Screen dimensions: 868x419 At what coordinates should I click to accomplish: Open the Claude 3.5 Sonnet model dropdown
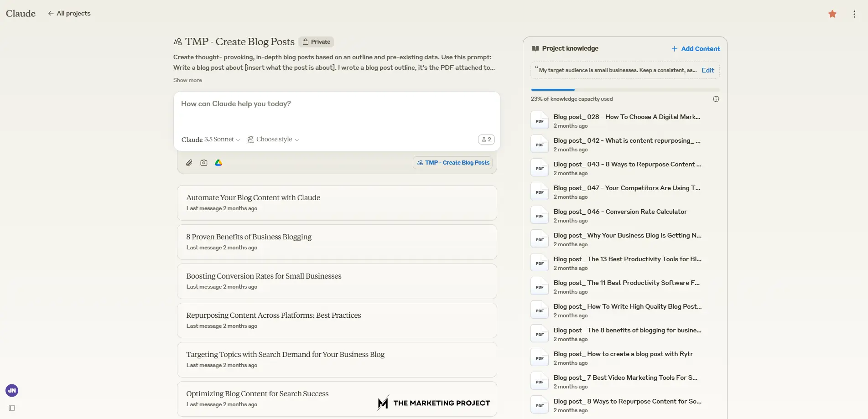tap(211, 140)
